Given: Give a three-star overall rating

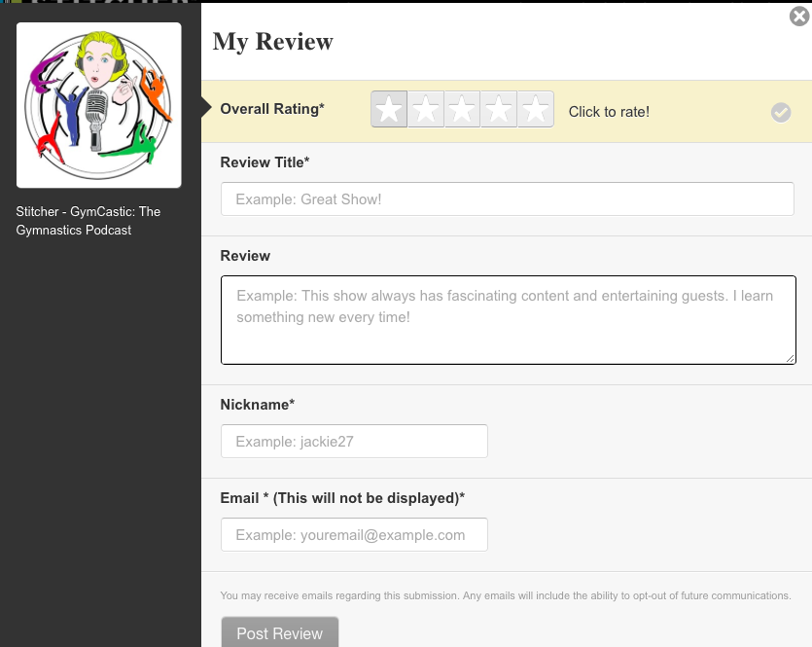Looking at the screenshot, I should click(x=462, y=109).
